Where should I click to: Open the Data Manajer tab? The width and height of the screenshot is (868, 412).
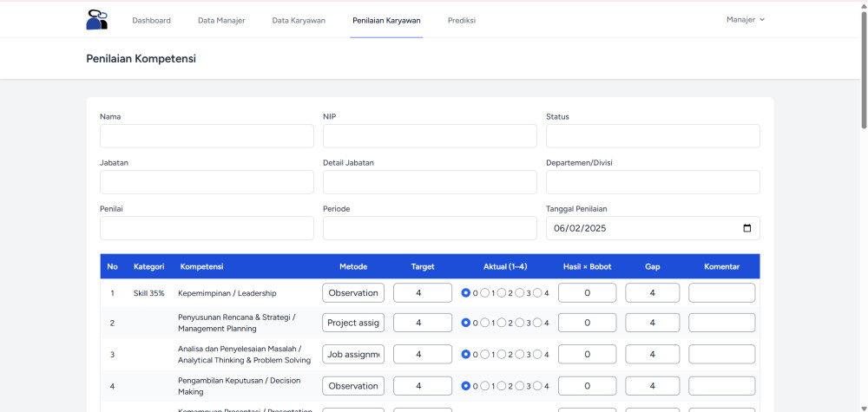point(221,21)
